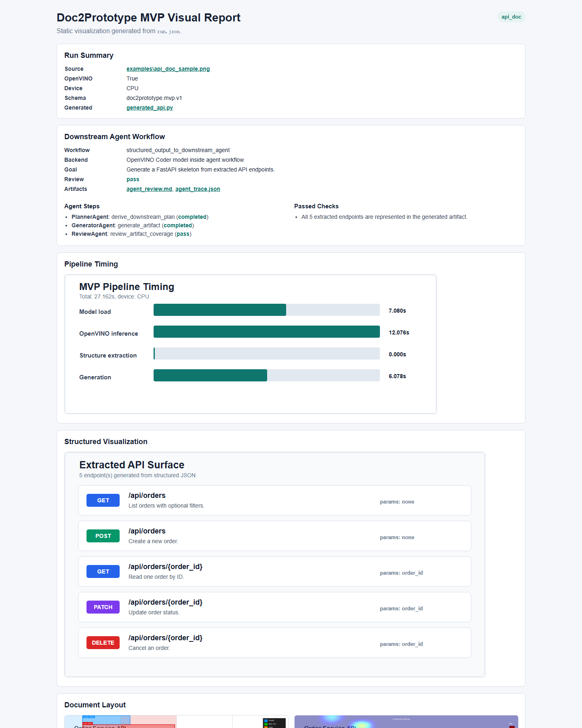Select the 'Doc2Prototype MVP Visual Report' heading
582x728 pixels.
(148, 18)
